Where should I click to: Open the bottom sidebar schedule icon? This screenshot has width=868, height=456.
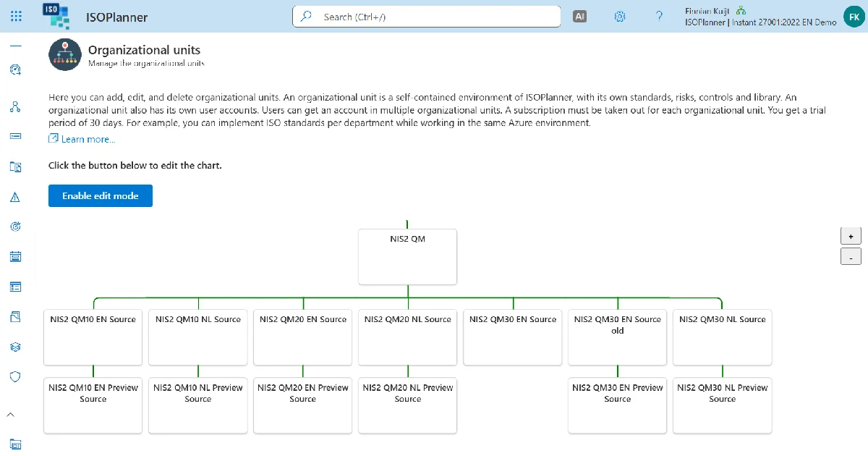coord(15,444)
